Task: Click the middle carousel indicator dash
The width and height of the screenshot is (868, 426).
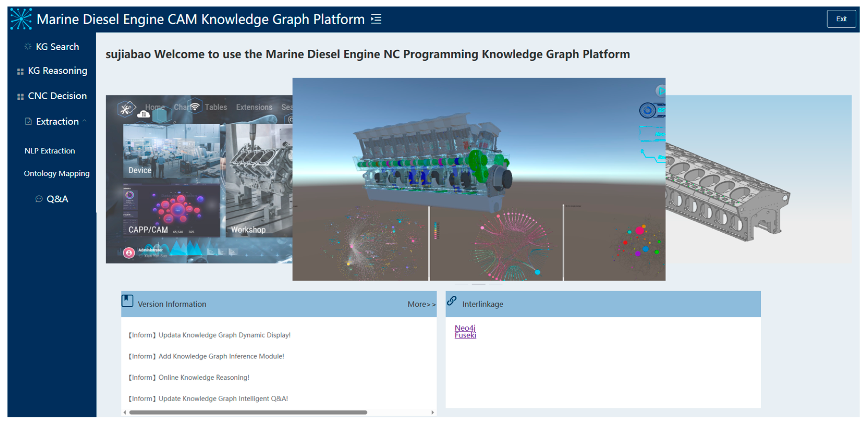Action: point(479,284)
